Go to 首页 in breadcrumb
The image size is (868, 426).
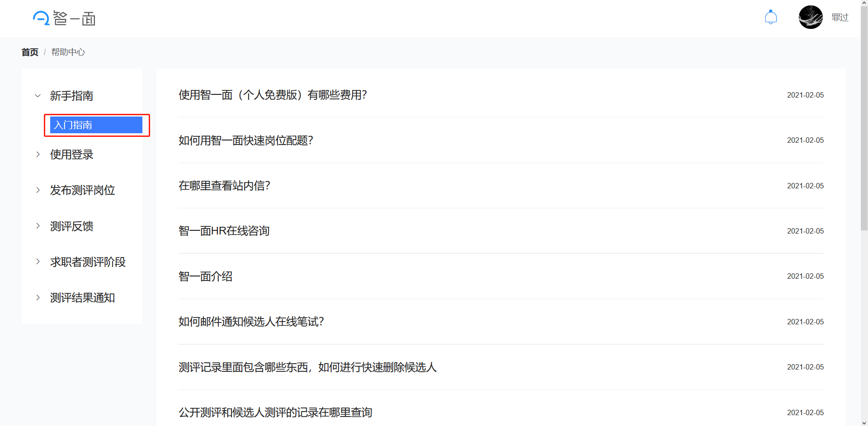coord(30,52)
